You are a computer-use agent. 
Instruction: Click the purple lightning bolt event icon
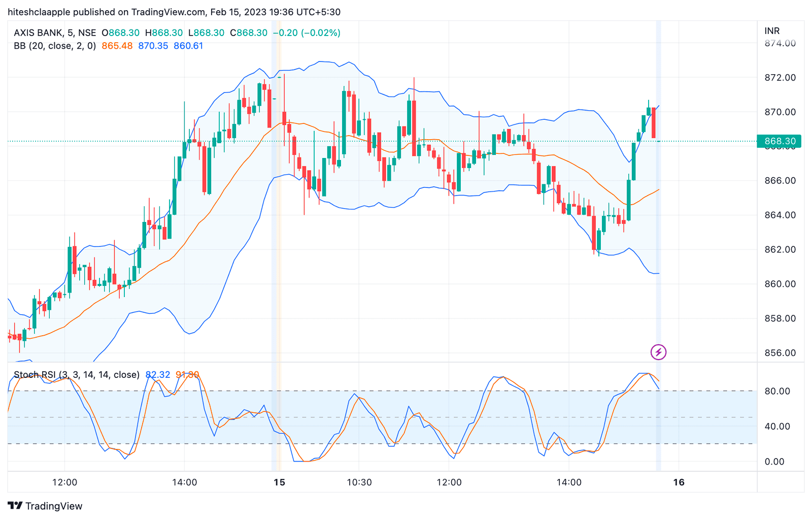[658, 352]
